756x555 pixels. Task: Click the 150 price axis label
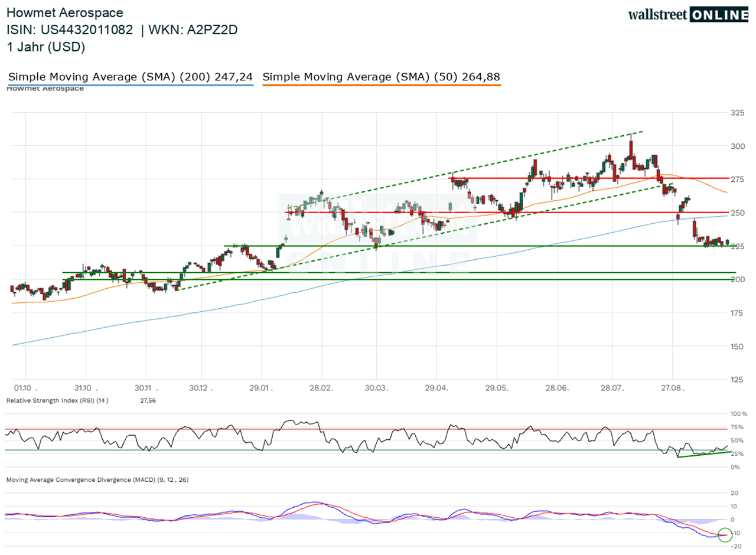pos(738,347)
